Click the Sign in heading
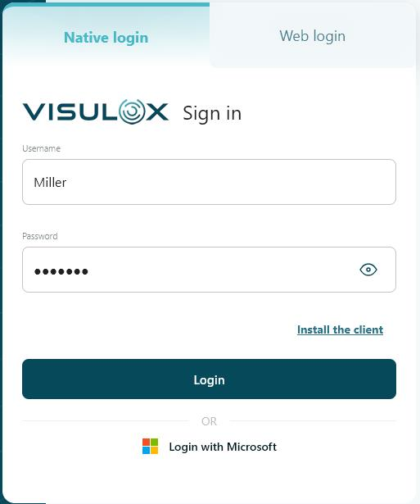The image size is (420, 504). pos(212,113)
